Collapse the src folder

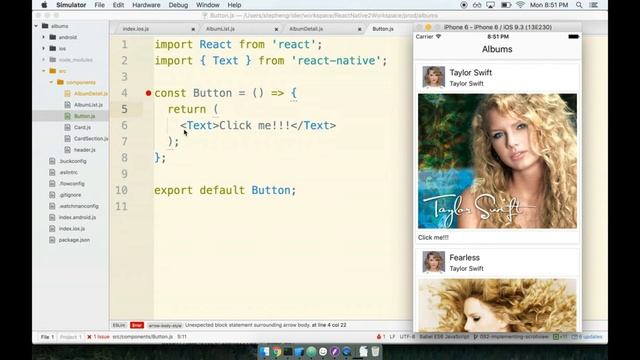44,71
